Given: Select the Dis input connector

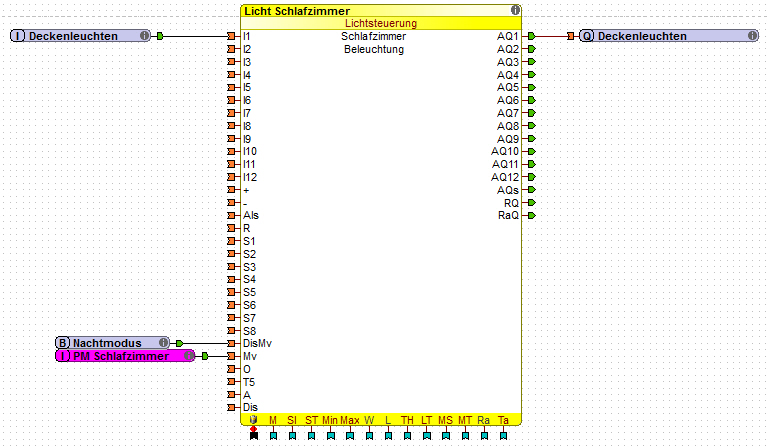Looking at the screenshot, I should (231, 407).
